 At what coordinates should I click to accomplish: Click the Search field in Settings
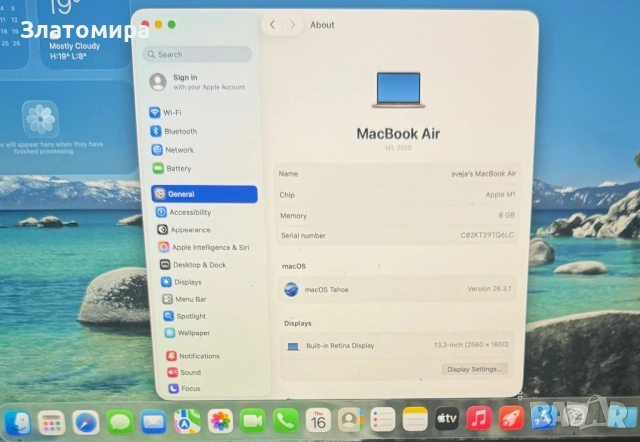click(x=198, y=54)
